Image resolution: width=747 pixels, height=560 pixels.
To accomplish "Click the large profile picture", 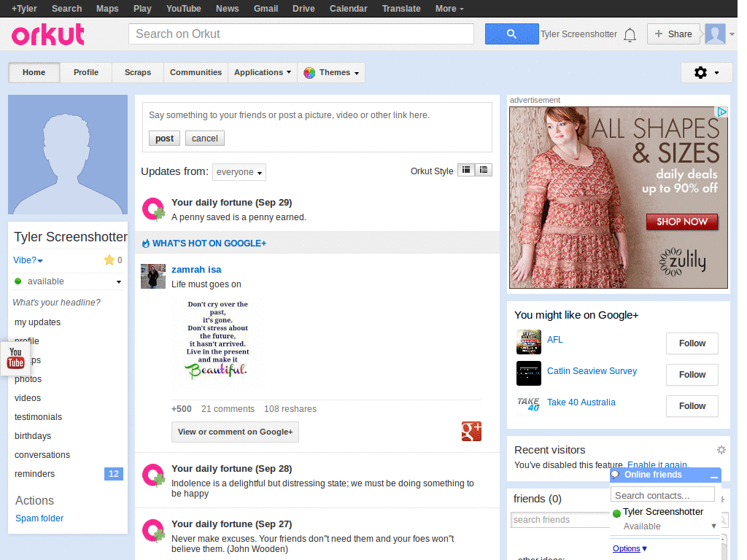I will click(68, 155).
